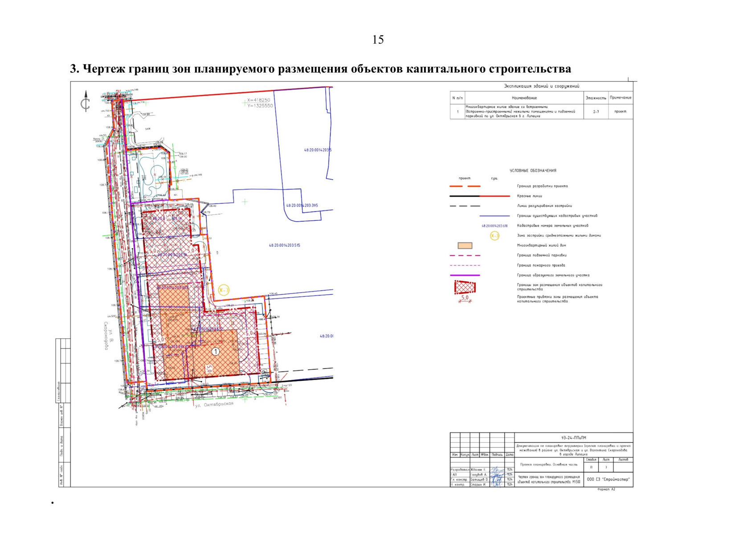Click the black and red 'Красные линии' legend line
Viewport: 756px width, 535px height.
[479, 196]
